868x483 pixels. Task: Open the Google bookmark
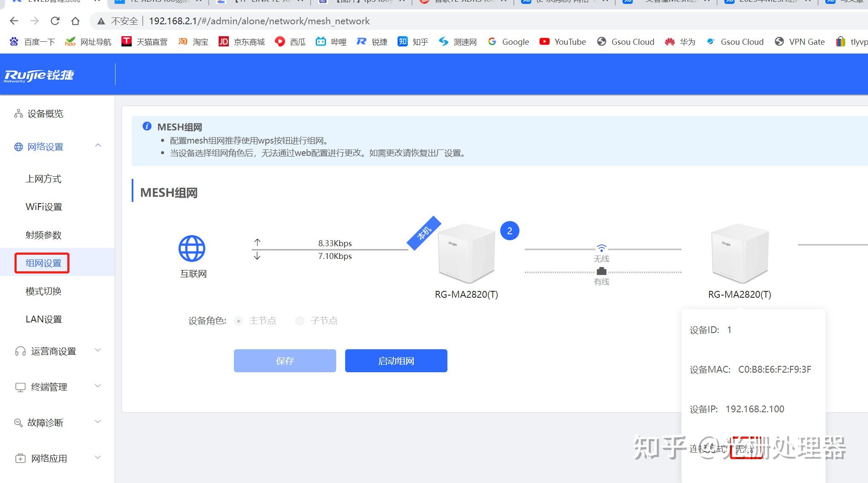(509, 42)
